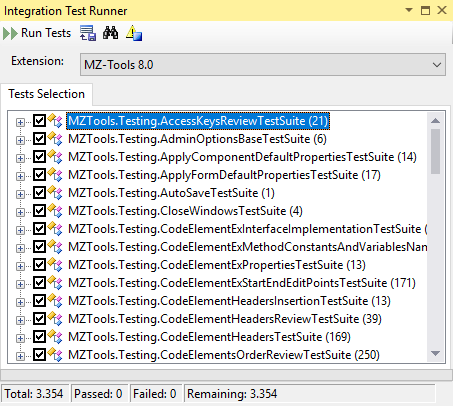
Task: Select AdminOptionsBaseTestSuite (6) row
Action: click(x=197, y=139)
